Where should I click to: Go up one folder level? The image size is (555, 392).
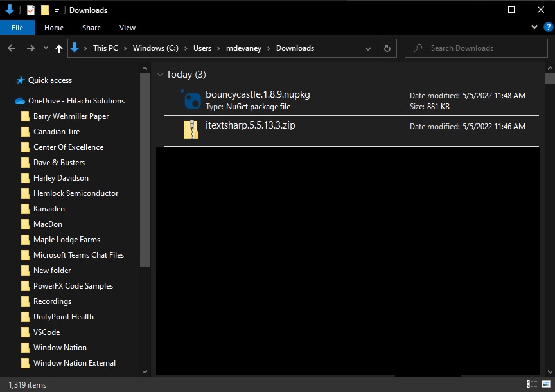(x=59, y=48)
